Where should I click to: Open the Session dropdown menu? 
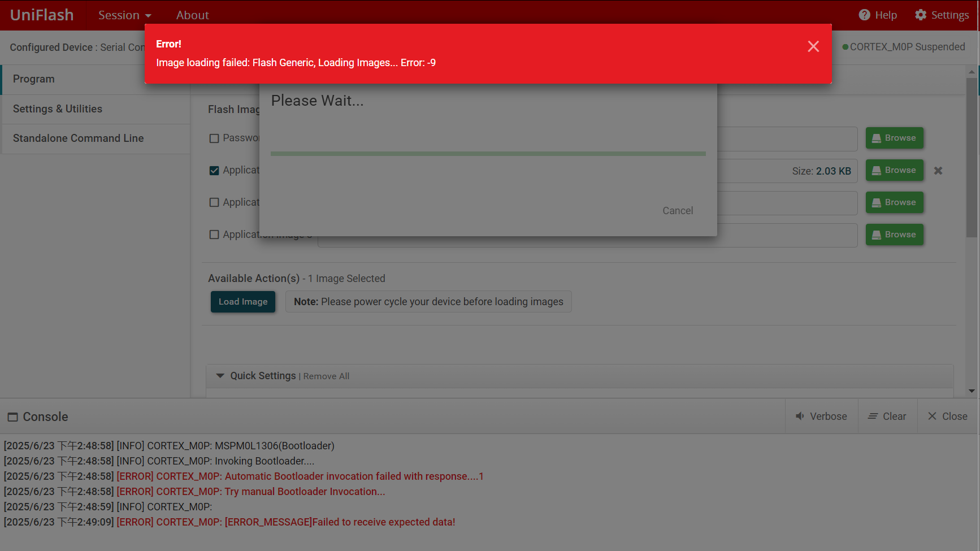(124, 15)
